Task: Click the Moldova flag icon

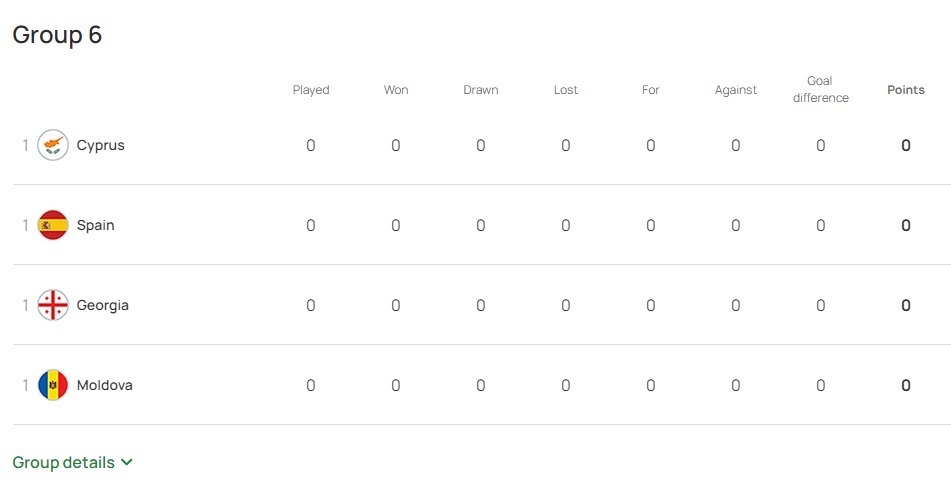Action: coord(53,385)
